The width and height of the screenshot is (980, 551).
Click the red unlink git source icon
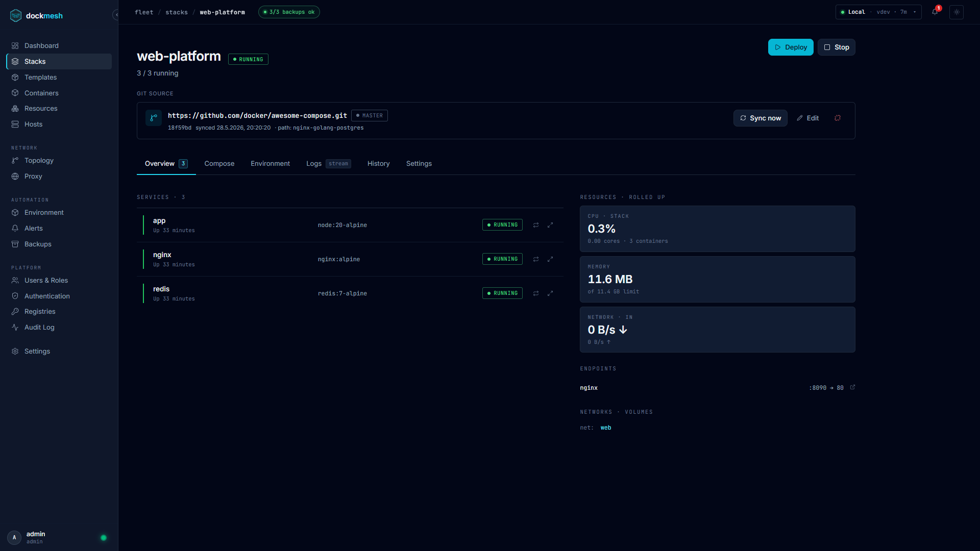click(x=838, y=118)
